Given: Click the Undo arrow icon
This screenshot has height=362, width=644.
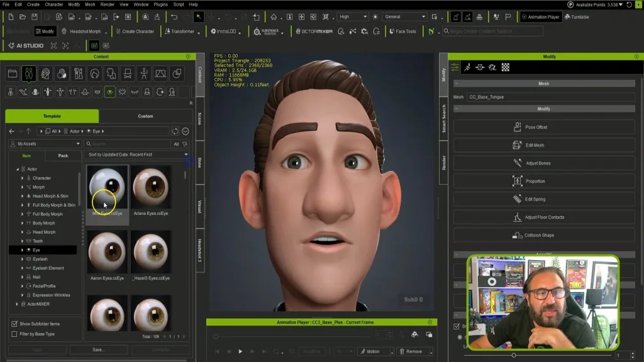Looking at the screenshot, I should (174, 17).
